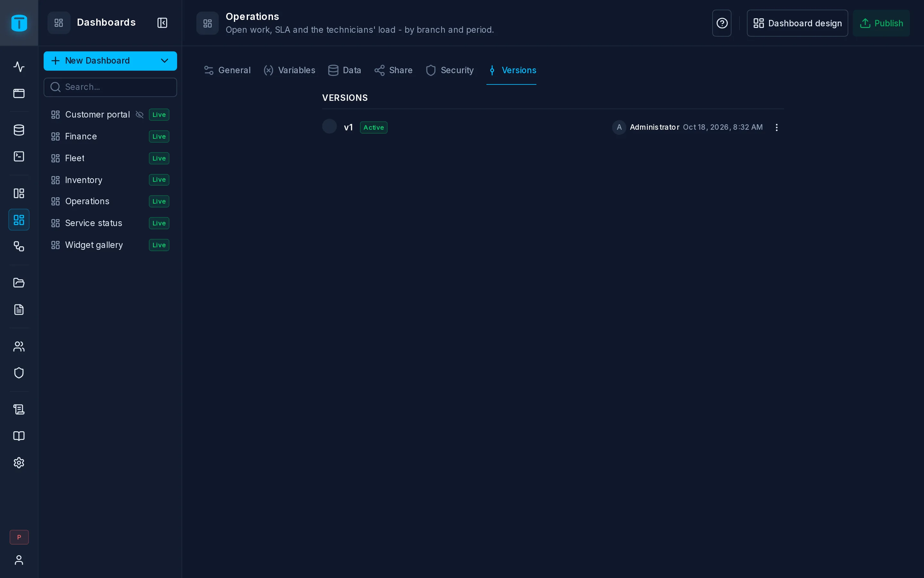The width and height of the screenshot is (924, 578).
Task: Open the database icon in sidebar
Action: (19, 130)
